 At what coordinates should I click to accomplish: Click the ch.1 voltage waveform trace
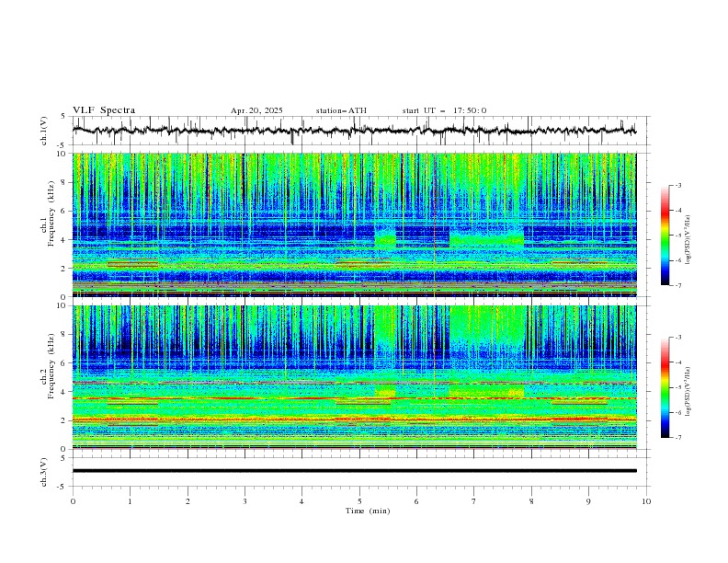(x=354, y=131)
